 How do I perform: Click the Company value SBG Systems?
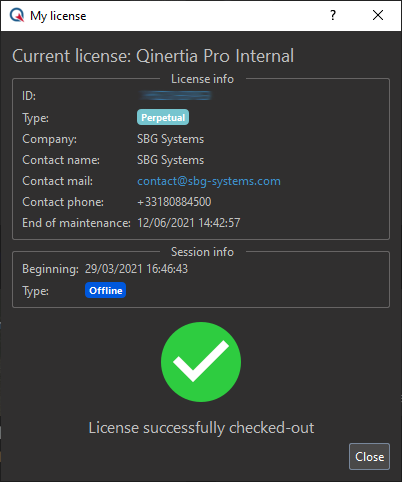170,139
